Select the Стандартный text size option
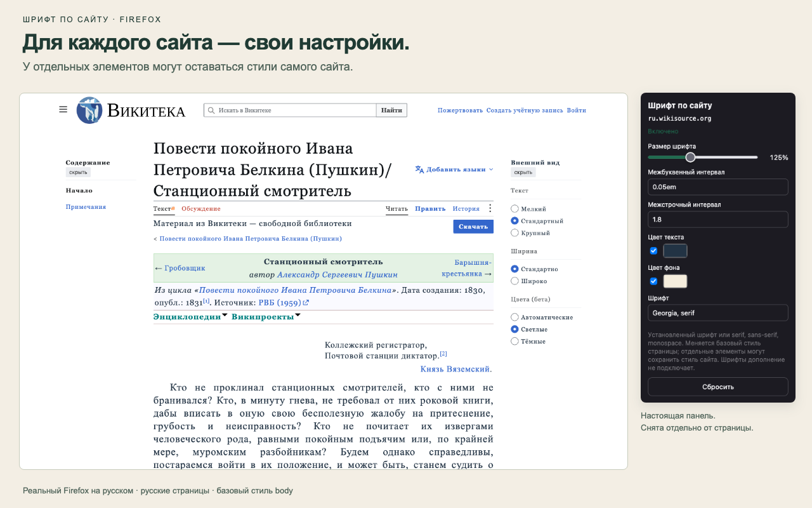 [x=514, y=221]
